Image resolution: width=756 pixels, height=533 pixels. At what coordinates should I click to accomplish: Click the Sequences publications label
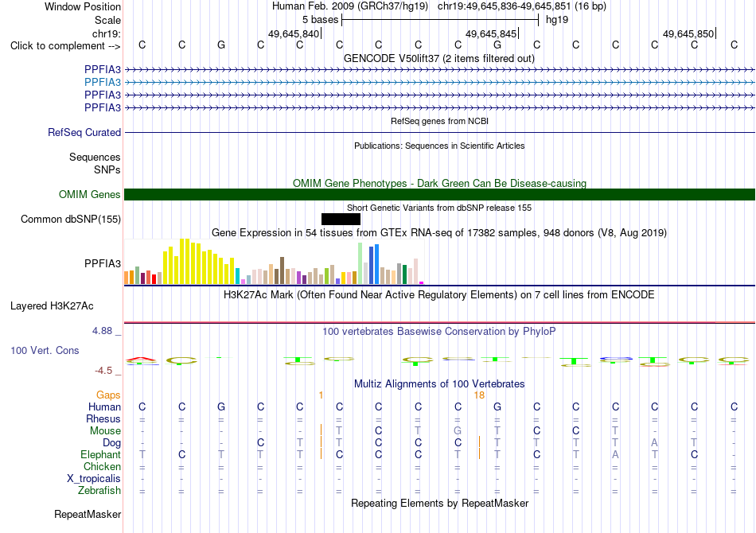point(95,158)
